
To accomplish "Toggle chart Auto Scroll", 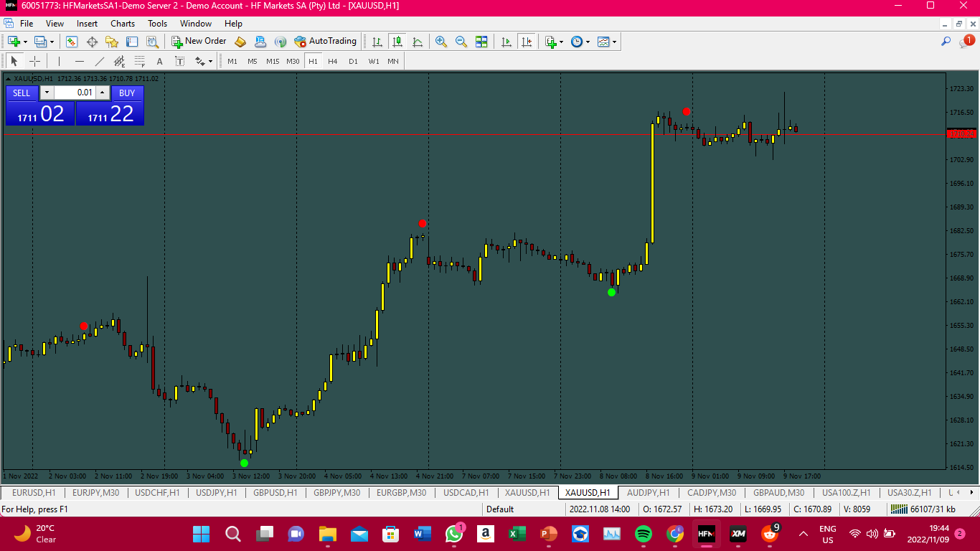I will click(507, 42).
